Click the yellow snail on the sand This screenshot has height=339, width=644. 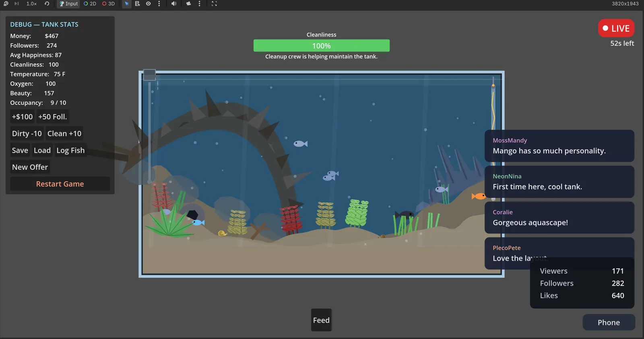tap(222, 233)
